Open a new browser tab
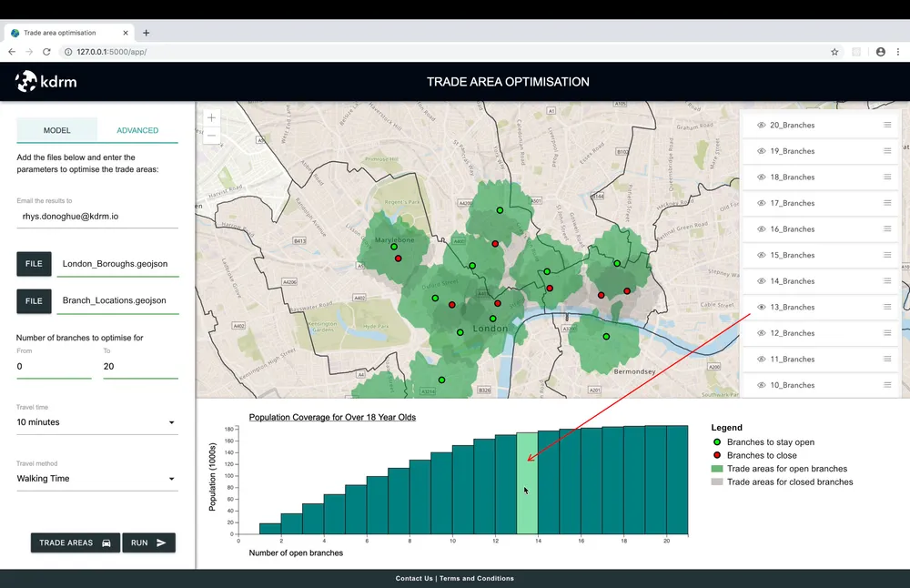The height and width of the screenshot is (588, 910). 147,33
